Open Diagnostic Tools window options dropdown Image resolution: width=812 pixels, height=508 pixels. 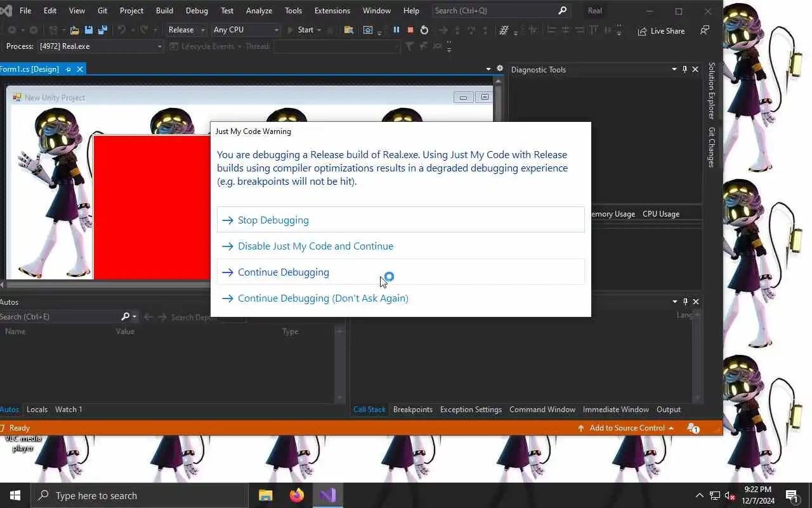674,69
